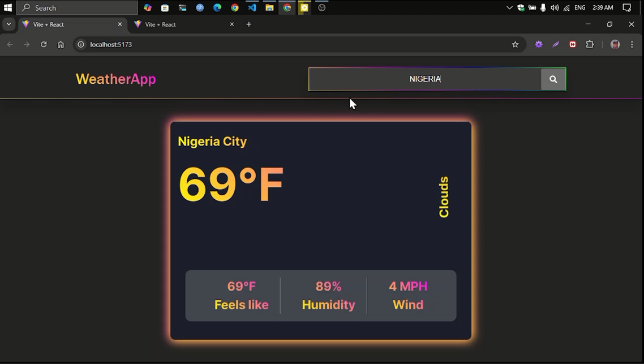Click the 69°F value above Feels like
The height and width of the screenshot is (364, 644).
point(242,286)
